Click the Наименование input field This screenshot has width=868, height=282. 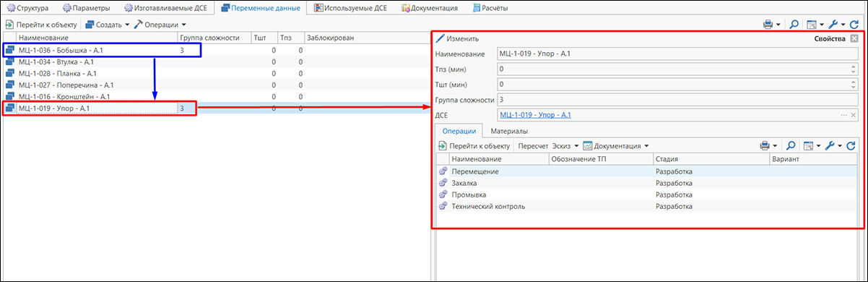click(677, 54)
